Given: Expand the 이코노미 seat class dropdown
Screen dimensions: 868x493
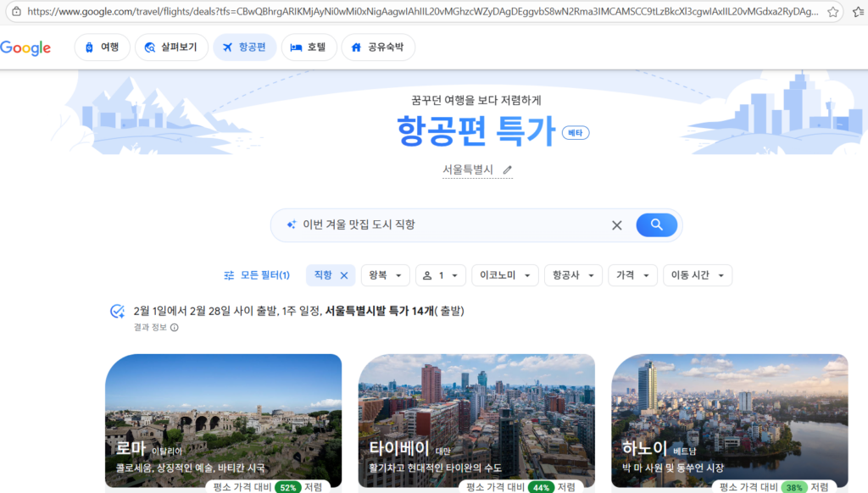Looking at the screenshot, I should [x=505, y=275].
